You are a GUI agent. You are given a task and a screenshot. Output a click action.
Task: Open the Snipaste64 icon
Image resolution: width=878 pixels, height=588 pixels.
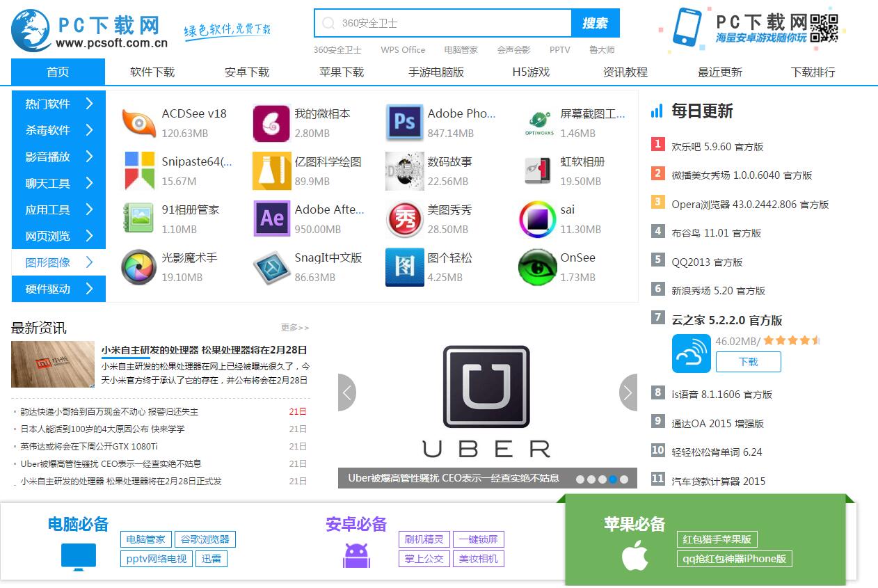(139, 171)
